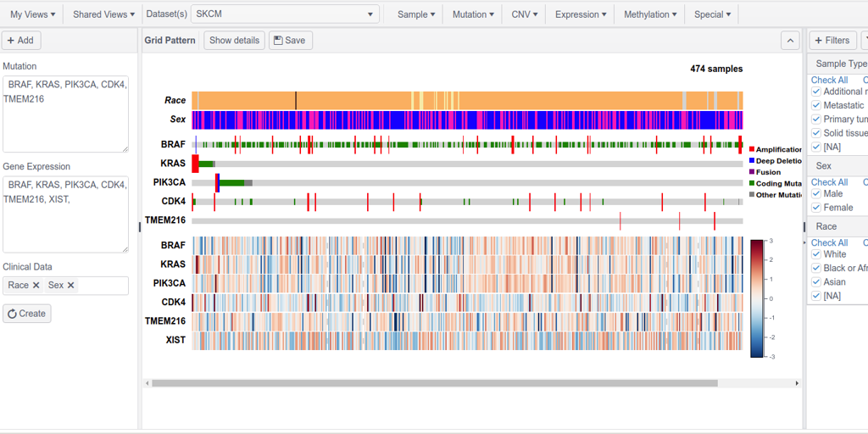Toggle the Female checkbox
The width and height of the screenshot is (868, 434).
[x=816, y=208]
